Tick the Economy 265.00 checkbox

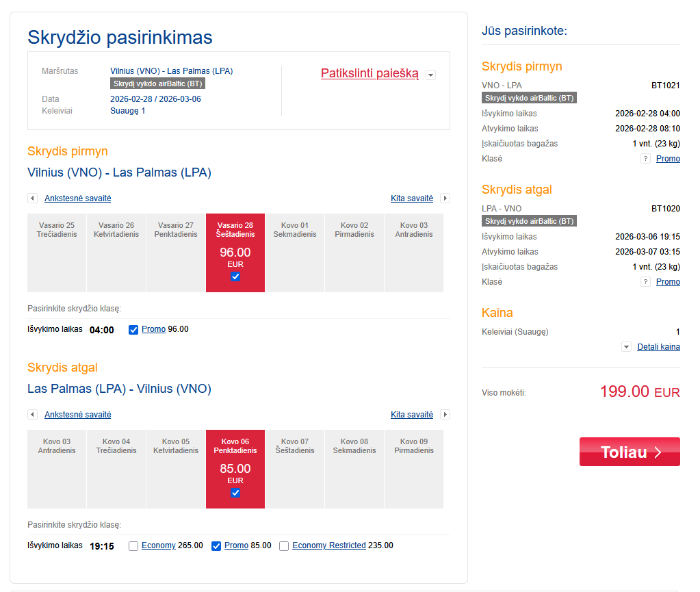point(133,546)
